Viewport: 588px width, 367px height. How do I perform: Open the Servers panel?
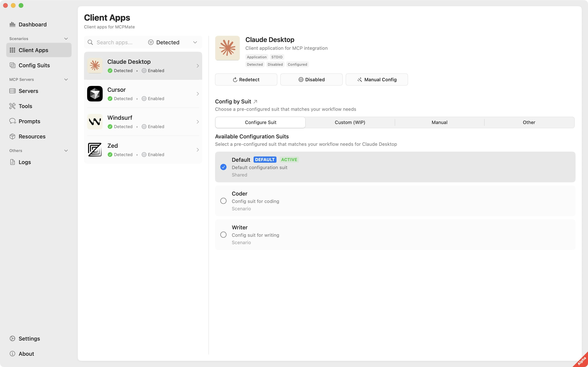click(x=28, y=91)
